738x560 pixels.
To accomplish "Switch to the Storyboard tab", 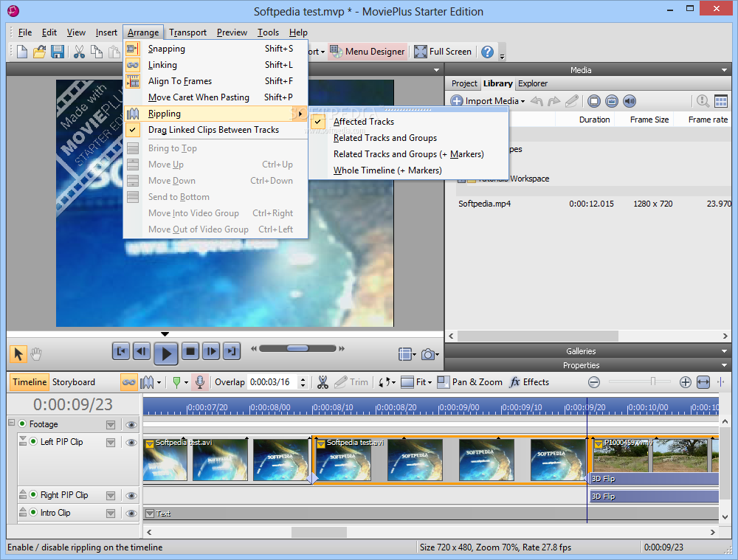I will (73, 382).
